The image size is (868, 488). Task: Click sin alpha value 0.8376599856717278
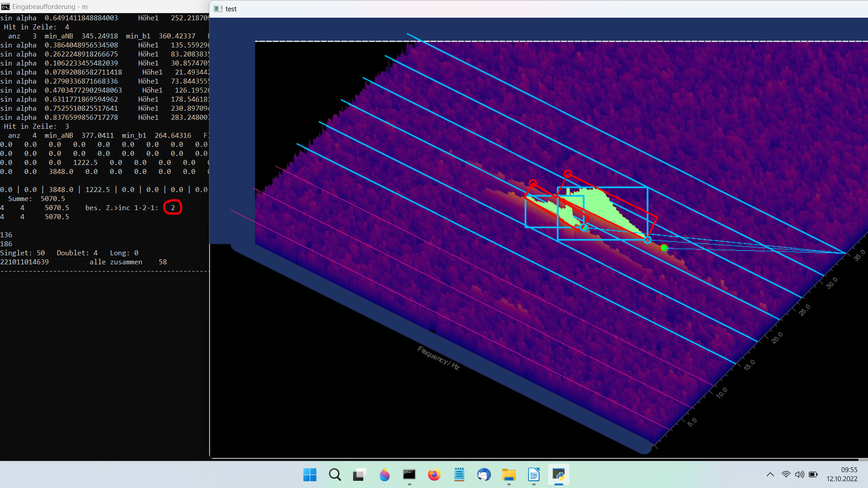click(x=81, y=117)
